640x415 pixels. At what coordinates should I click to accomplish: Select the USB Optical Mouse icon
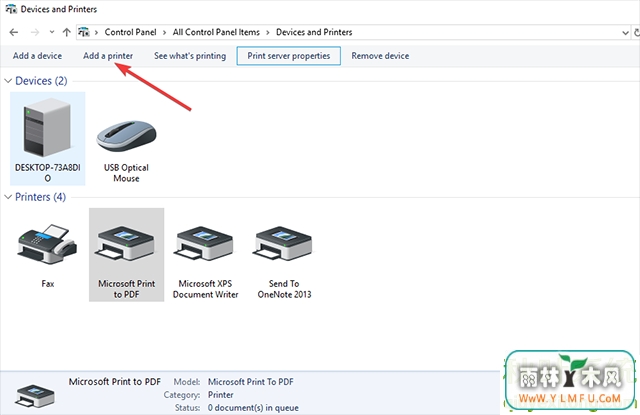point(126,136)
